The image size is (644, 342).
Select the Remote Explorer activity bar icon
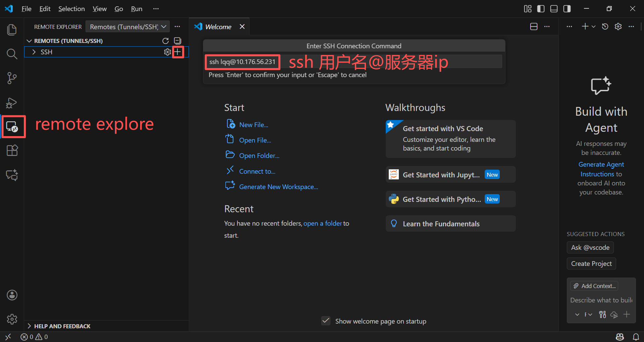point(12,127)
